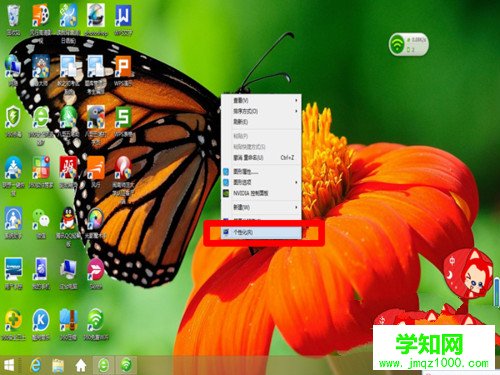Open This PC computer desktop icon
The width and height of the screenshot is (500, 375).
(x=68, y=269)
